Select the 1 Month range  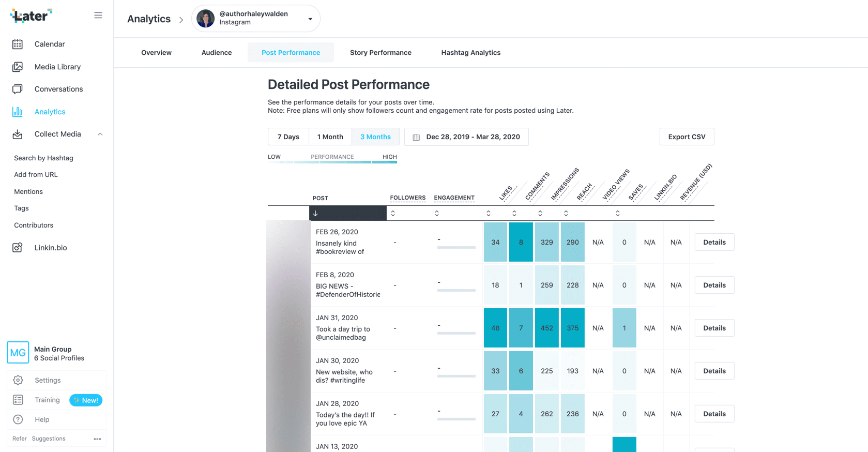click(x=330, y=137)
